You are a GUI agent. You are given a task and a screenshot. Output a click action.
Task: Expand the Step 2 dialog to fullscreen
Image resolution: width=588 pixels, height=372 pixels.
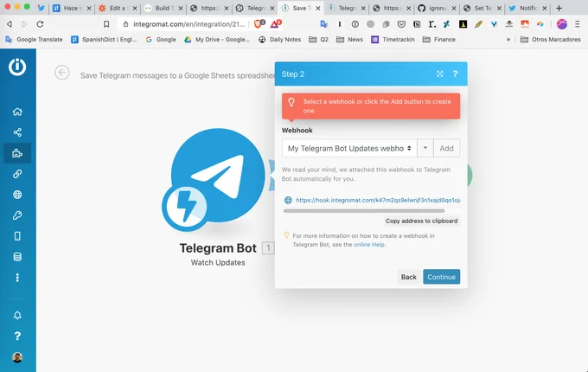pyautogui.click(x=440, y=74)
